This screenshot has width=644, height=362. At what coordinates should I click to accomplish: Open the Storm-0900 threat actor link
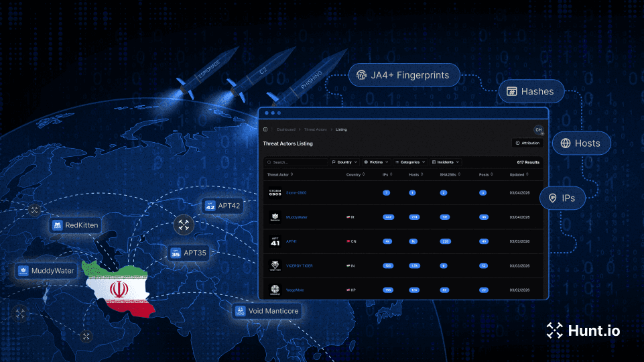click(x=296, y=192)
